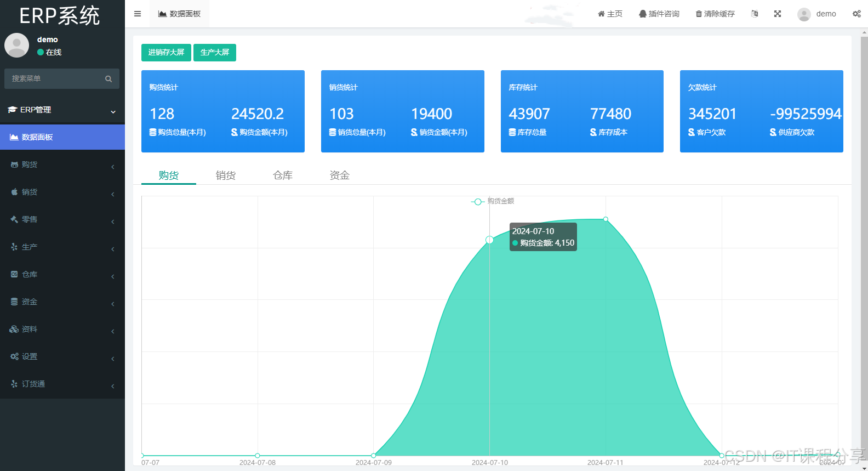Expand the 订货通 sidebar menu
The width and height of the screenshot is (868, 471).
click(x=62, y=384)
